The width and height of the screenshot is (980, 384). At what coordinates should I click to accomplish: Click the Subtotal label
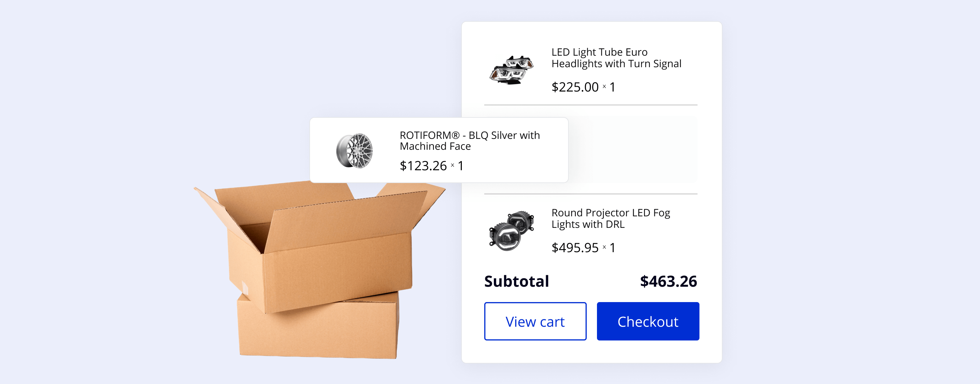coord(516,281)
